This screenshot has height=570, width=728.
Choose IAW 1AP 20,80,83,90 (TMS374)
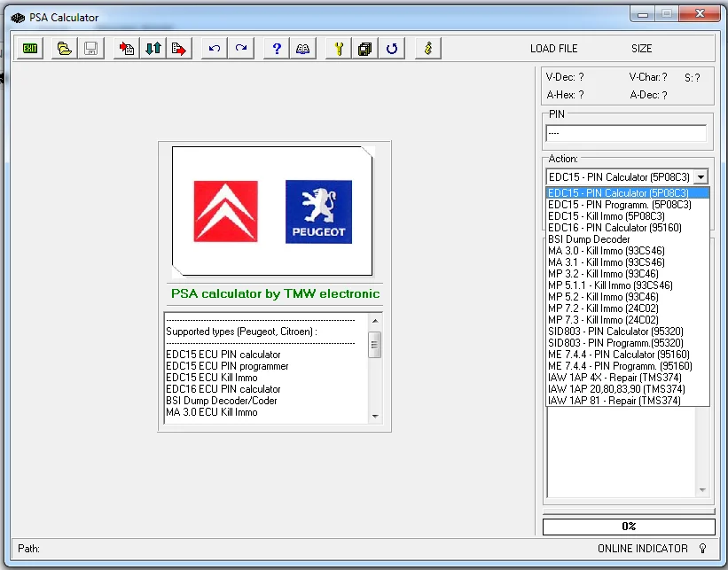pyautogui.click(x=628, y=389)
